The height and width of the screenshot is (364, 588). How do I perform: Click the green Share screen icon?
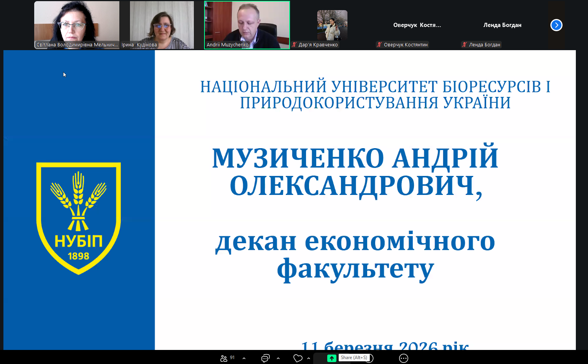pyautogui.click(x=332, y=358)
